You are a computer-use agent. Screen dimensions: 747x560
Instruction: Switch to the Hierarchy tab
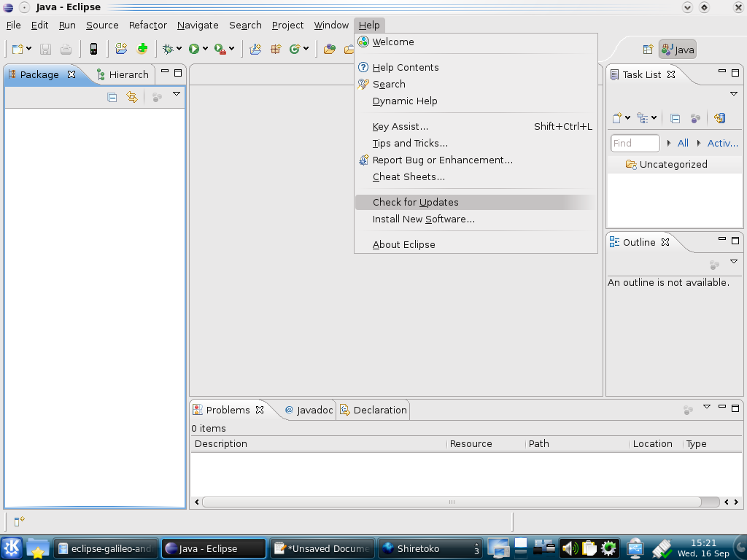pos(123,75)
